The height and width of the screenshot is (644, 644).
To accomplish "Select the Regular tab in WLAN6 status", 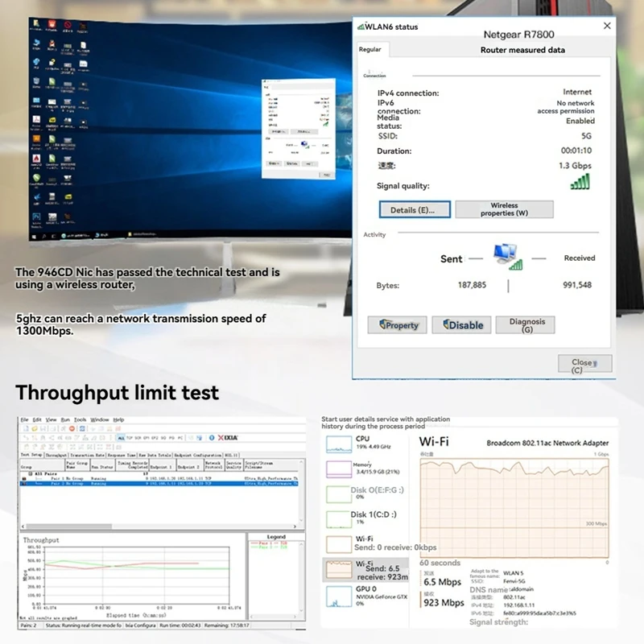I will (372, 50).
